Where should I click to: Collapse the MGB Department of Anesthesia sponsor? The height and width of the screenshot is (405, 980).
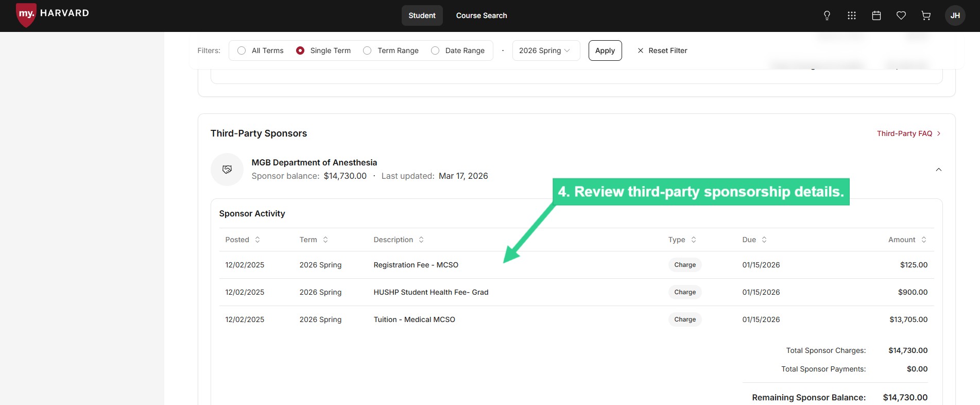coord(939,170)
